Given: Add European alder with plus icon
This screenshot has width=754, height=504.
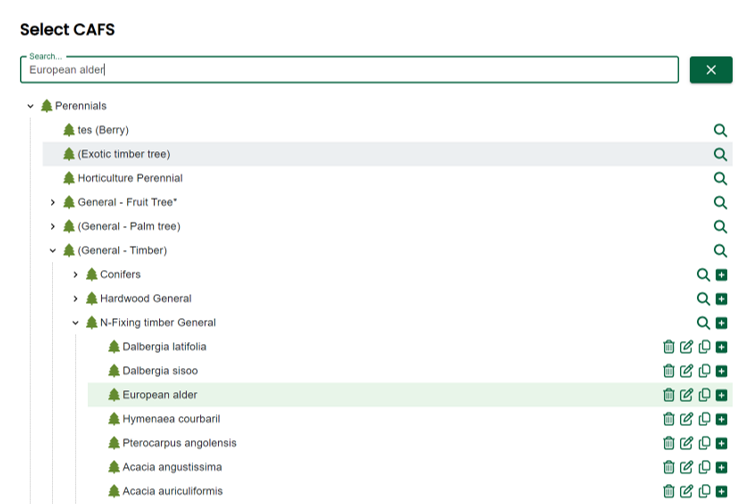Looking at the screenshot, I should 721,395.
